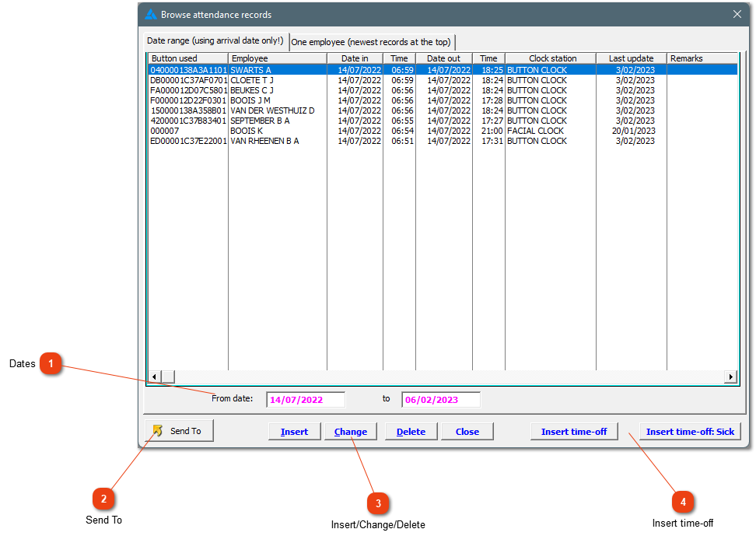Click the From date input field
756x543 pixels.
[306, 400]
